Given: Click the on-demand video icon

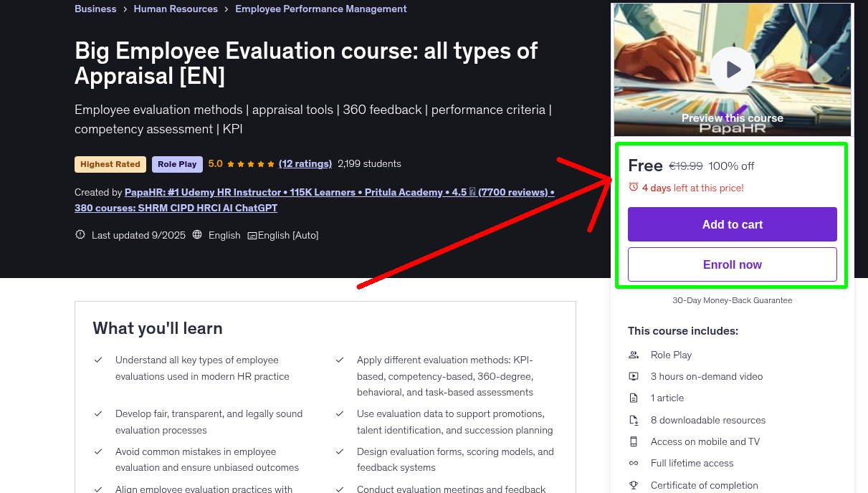Looking at the screenshot, I should [x=634, y=376].
